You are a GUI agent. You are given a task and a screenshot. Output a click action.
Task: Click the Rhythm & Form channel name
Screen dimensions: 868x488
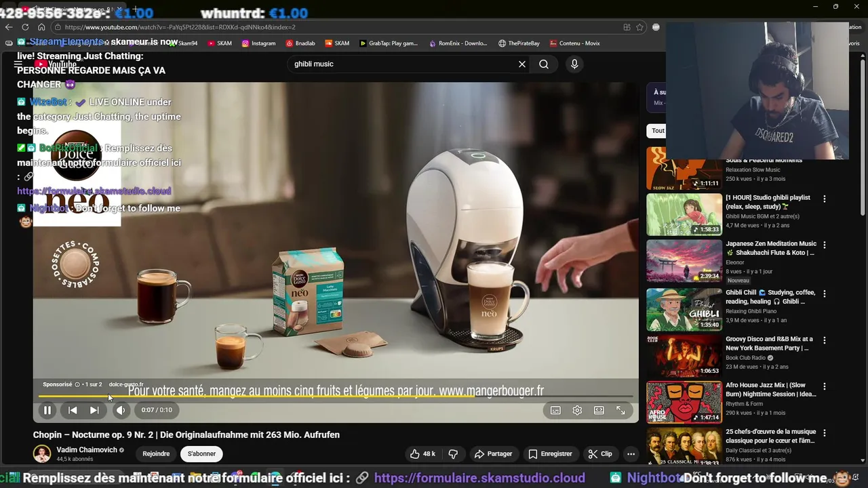tap(744, 404)
